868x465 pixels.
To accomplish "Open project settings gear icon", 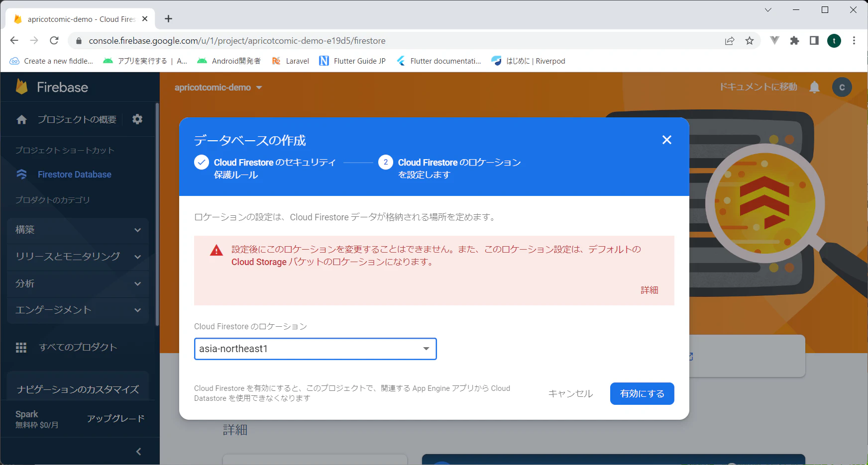I will click(137, 119).
